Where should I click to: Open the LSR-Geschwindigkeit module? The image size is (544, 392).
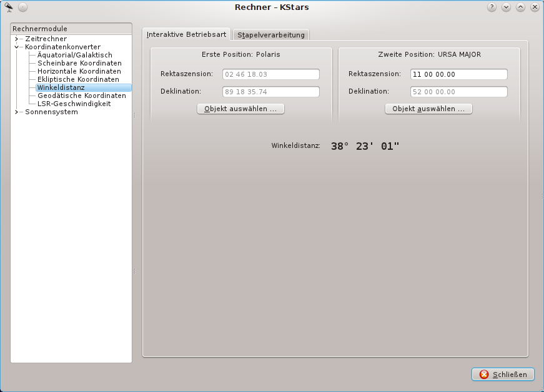pyautogui.click(x=74, y=104)
